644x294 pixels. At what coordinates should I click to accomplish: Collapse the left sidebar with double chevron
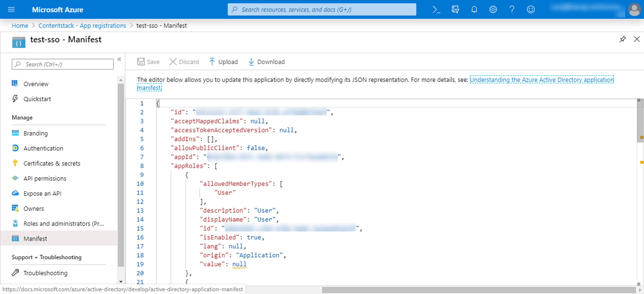point(119,59)
